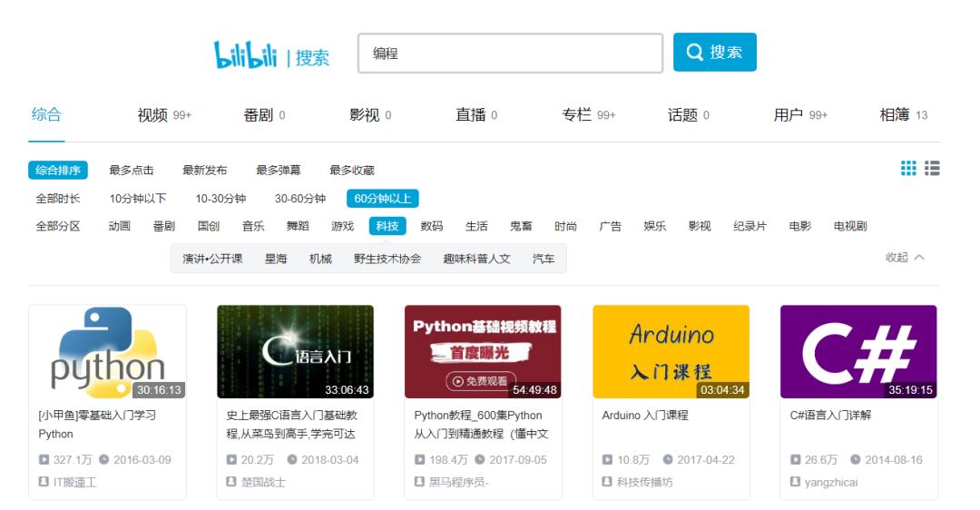This screenshot has height=510, width=980.
Task: Open the yellow Arduino 入门课程 thumbnail
Action: 671,351
